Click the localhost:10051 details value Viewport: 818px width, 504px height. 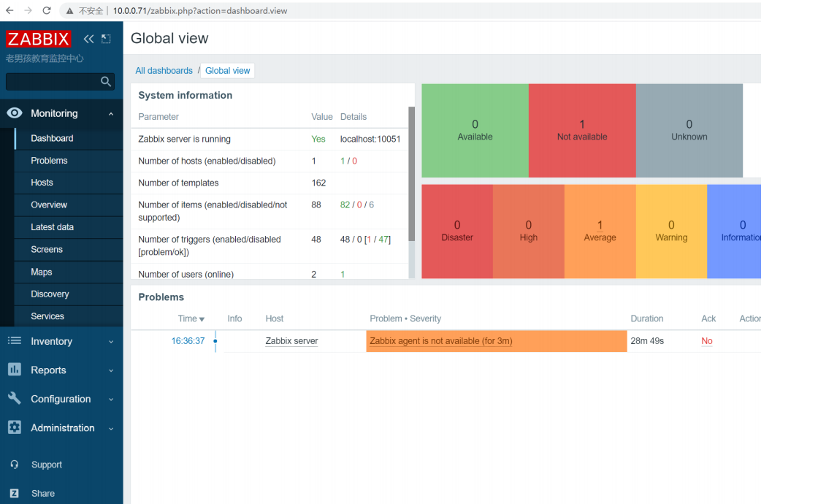(370, 139)
